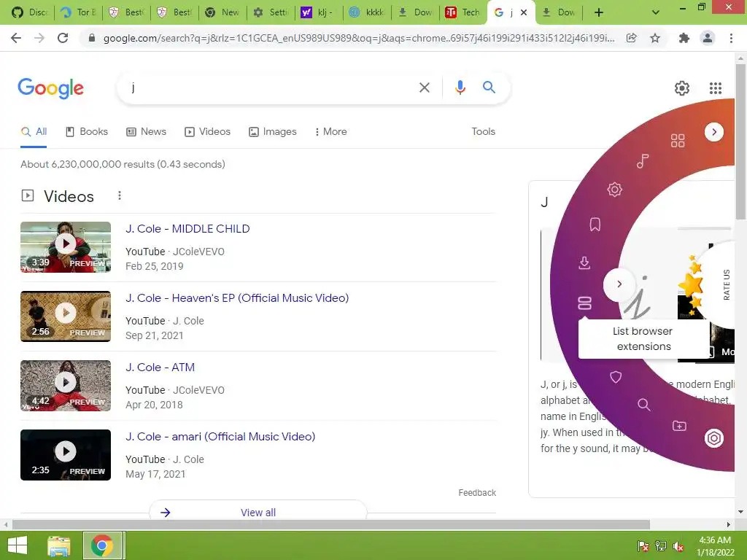Open the settings gear in the circular menu
Image resolution: width=747 pixels, height=560 pixels.
tap(614, 190)
